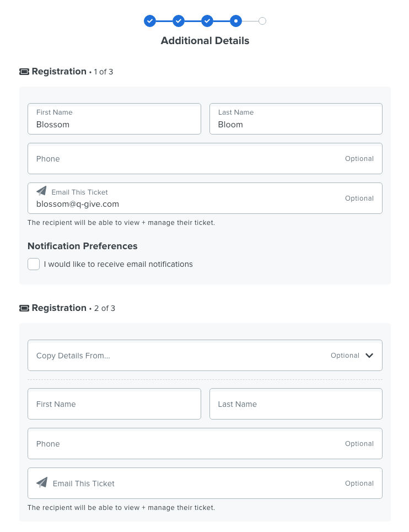The width and height of the screenshot is (409, 532).
Task: Enable email notifications checkbox
Action: [x=34, y=264]
